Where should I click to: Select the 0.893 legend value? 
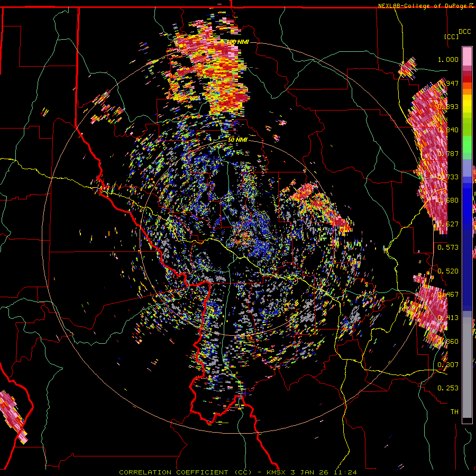448,106
